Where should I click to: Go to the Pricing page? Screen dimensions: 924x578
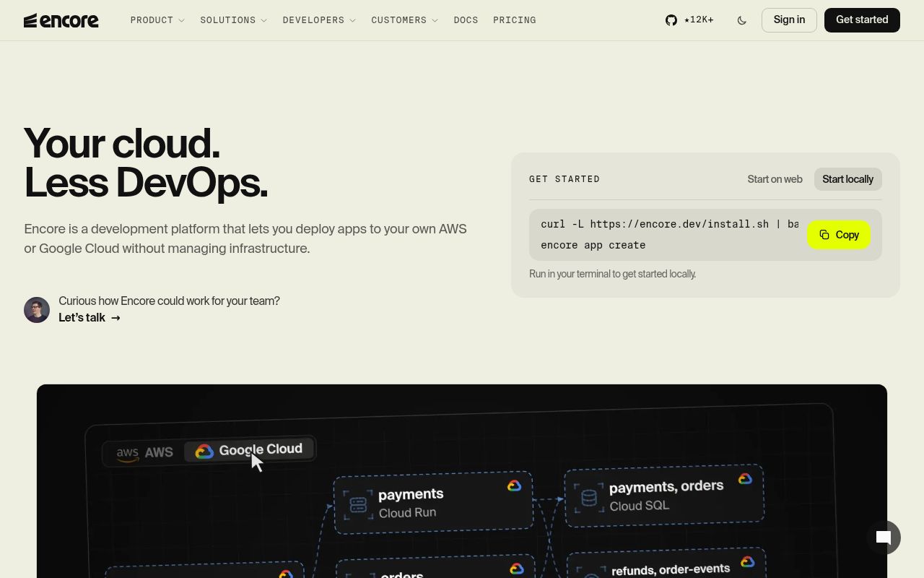[x=515, y=20]
